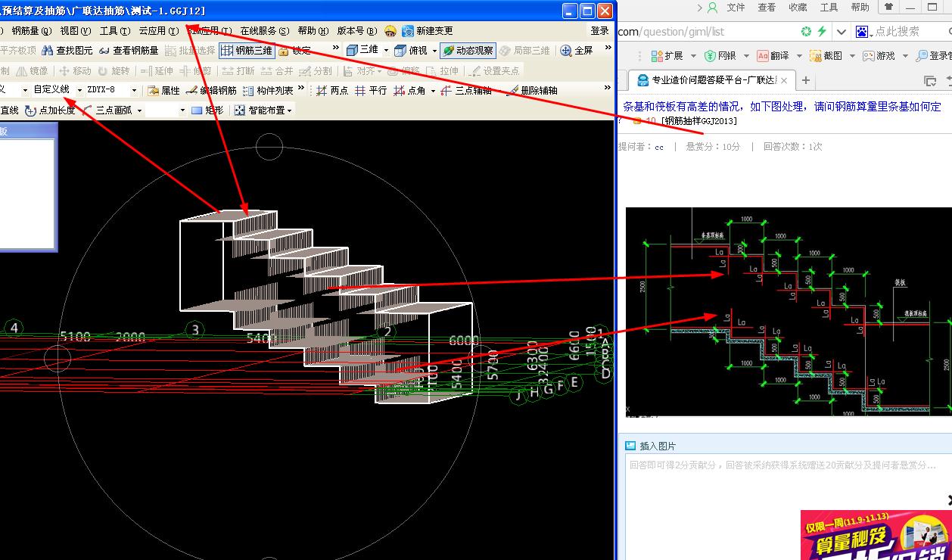Open the browser 网银 online banking tool

click(720, 56)
